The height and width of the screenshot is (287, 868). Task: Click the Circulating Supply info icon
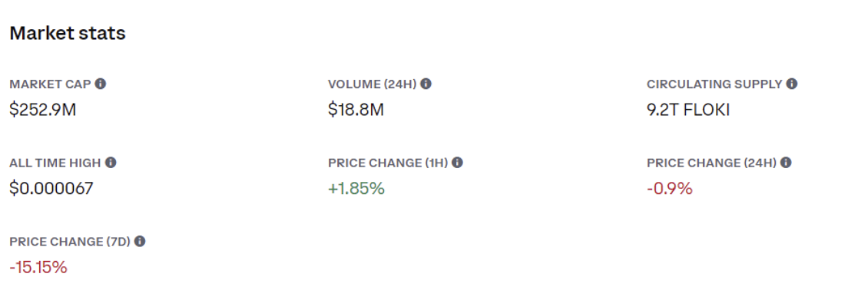click(x=792, y=84)
